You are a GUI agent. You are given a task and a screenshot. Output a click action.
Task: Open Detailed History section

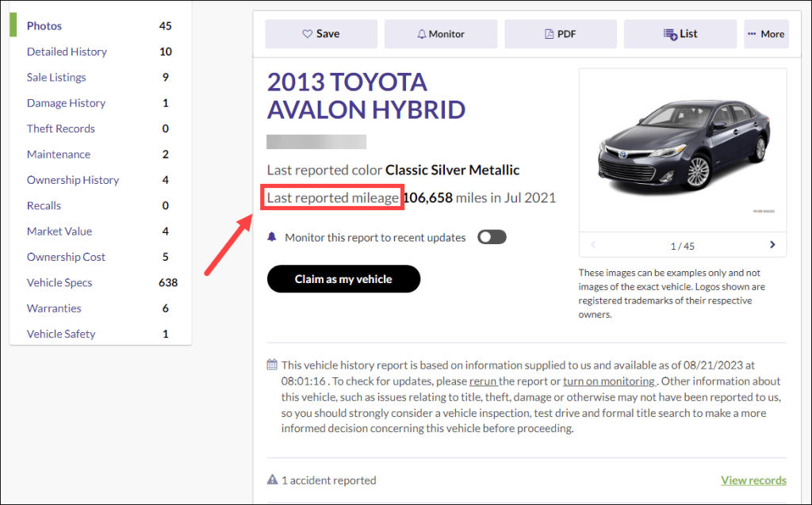point(67,52)
